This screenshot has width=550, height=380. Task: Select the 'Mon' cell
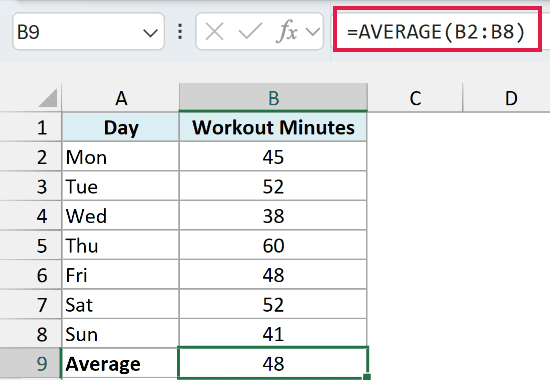point(121,157)
